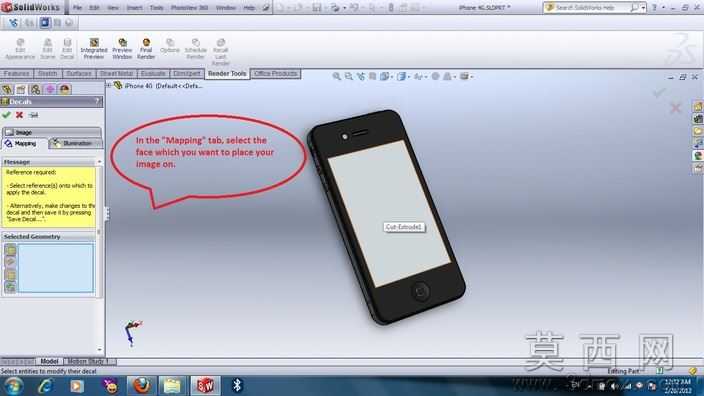Click Recall Last Render

220,52
